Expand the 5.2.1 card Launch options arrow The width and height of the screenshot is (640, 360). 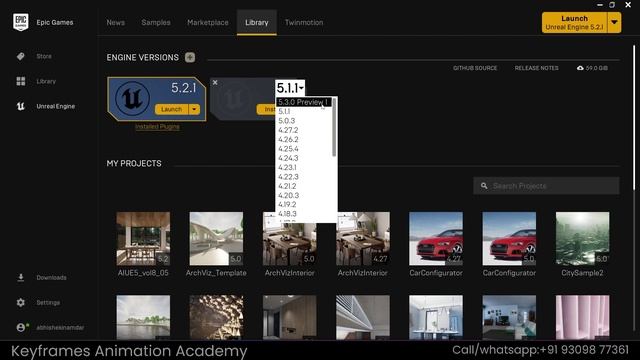pyautogui.click(x=194, y=109)
